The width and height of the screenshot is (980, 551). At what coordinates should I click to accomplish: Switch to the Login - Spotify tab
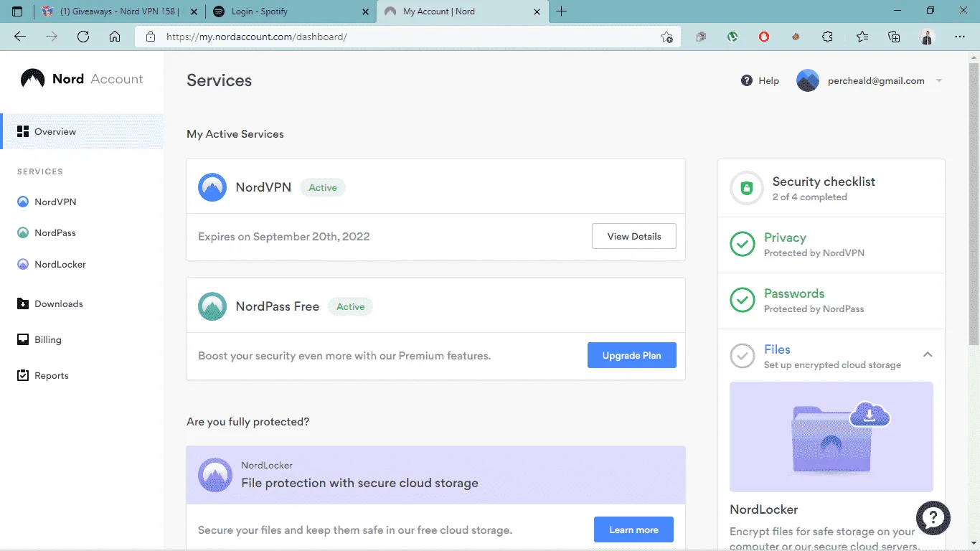291,11
